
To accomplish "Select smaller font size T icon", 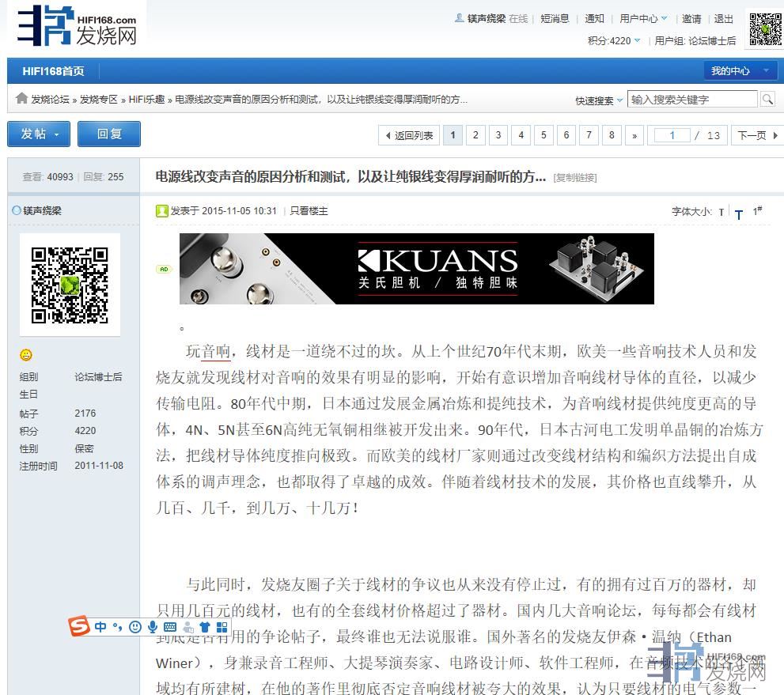I will [x=722, y=212].
